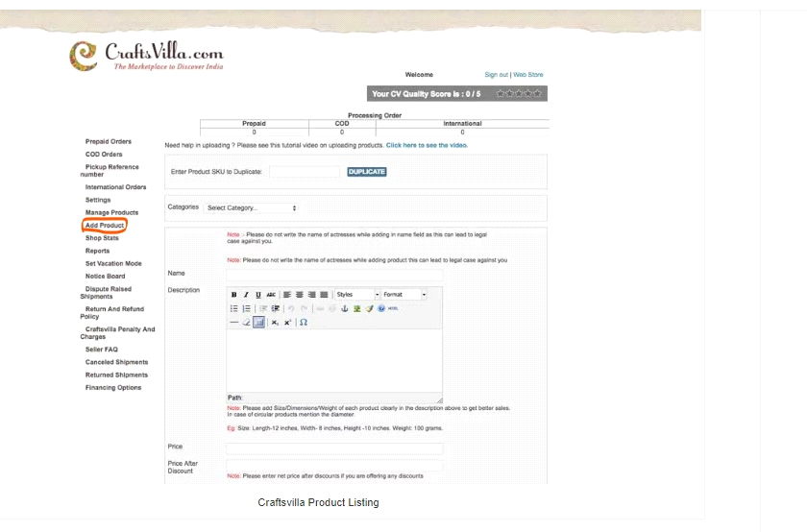Insert a hyperlink with link icon
The height and width of the screenshot is (532, 807).
pos(320,308)
